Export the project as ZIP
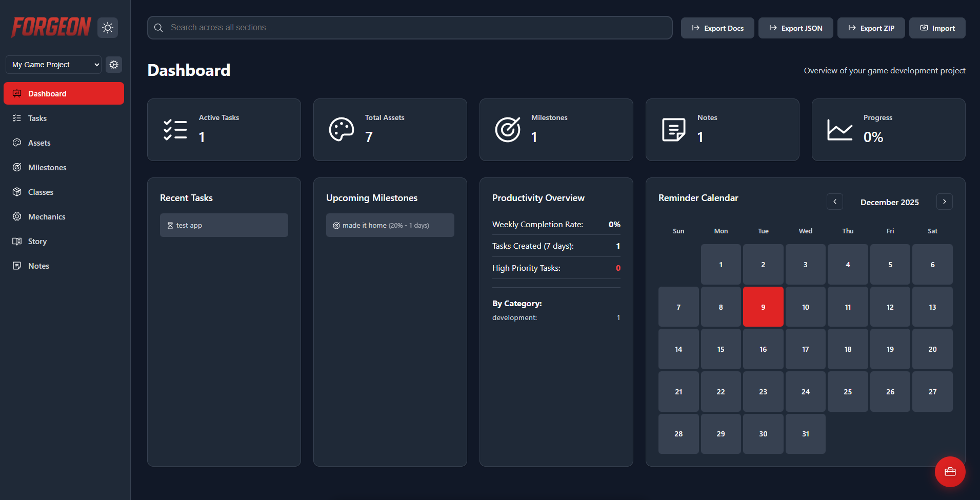This screenshot has width=980, height=500. click(x=871, y=28)
